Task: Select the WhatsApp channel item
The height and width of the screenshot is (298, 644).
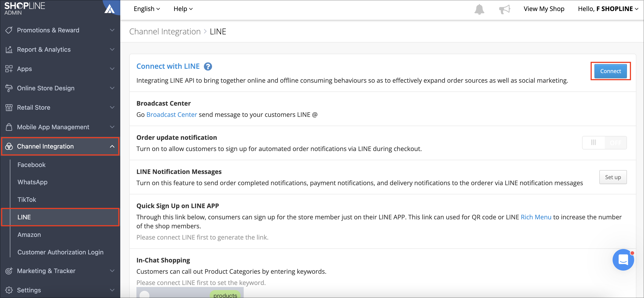Action: click(32, 182)
